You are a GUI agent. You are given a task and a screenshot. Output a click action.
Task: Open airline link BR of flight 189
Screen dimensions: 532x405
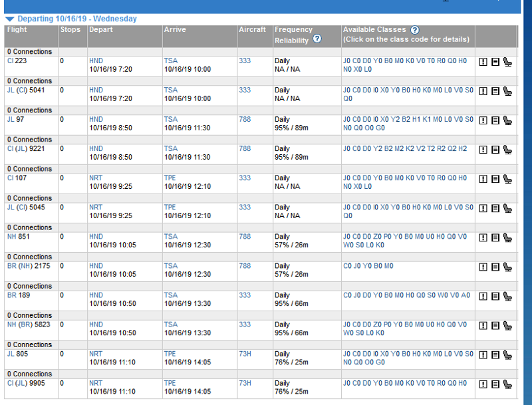12,295
